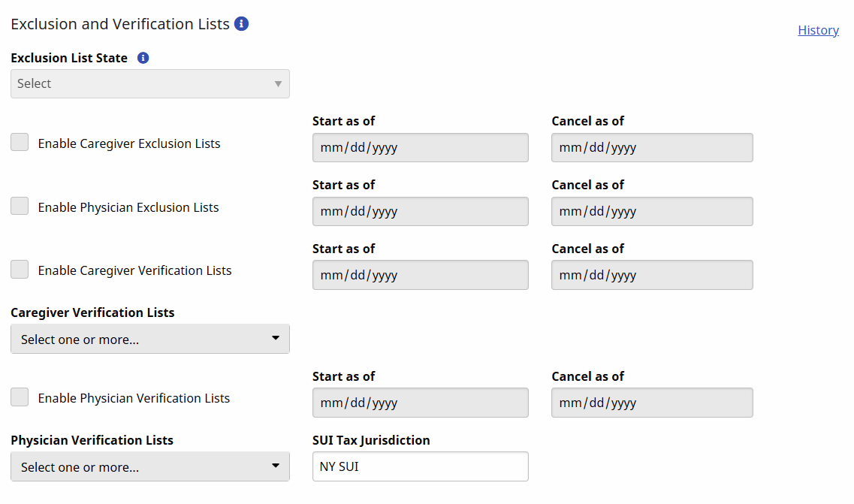
Task: Focus Caregiver Exclusion Cancel as of date
Action: 651,148
